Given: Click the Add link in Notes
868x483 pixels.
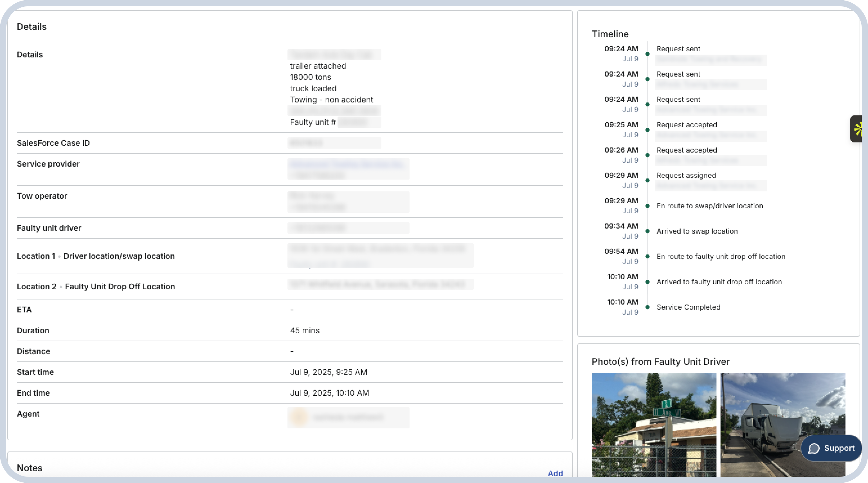Looking at the screenshot, I should [x=555, y=473].
